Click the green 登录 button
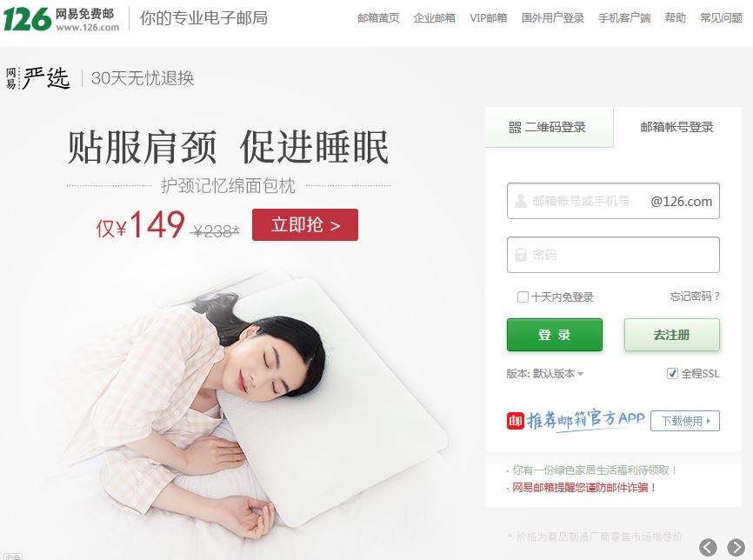Image resolution: width=753 pixels, height=560 pixels. (554, 335)
